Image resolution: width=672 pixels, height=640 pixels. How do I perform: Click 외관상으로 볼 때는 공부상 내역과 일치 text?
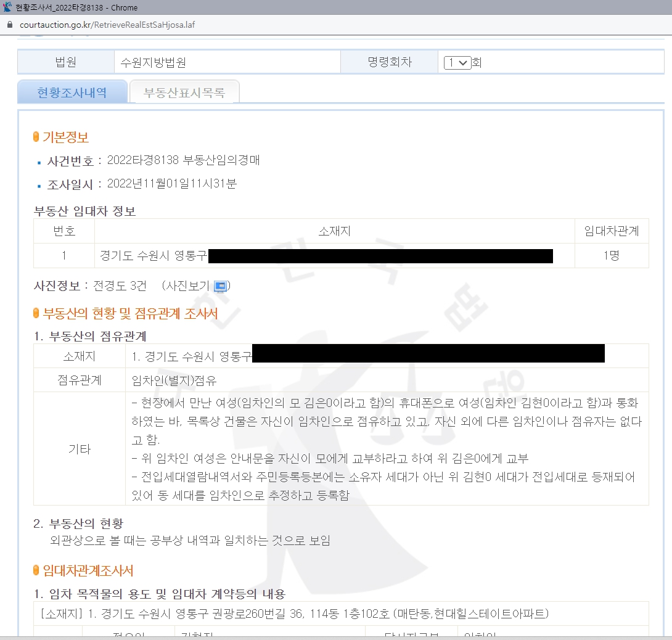tap(191, 540)
